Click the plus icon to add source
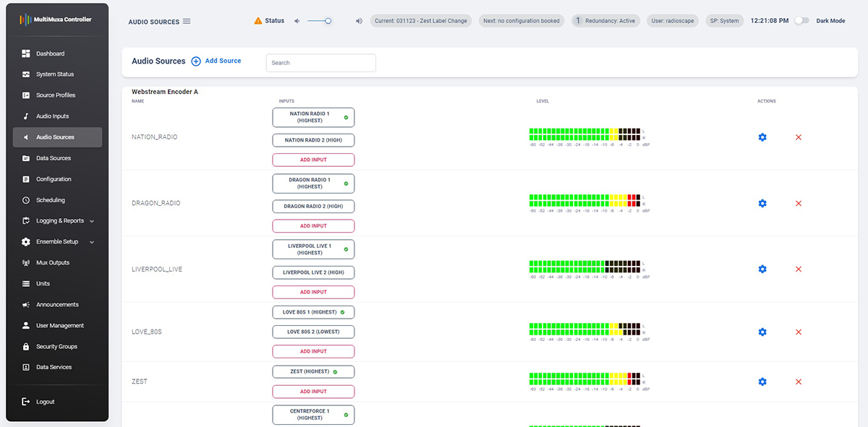The width and height of the screenshot is (868, 427). coord(196,61)
